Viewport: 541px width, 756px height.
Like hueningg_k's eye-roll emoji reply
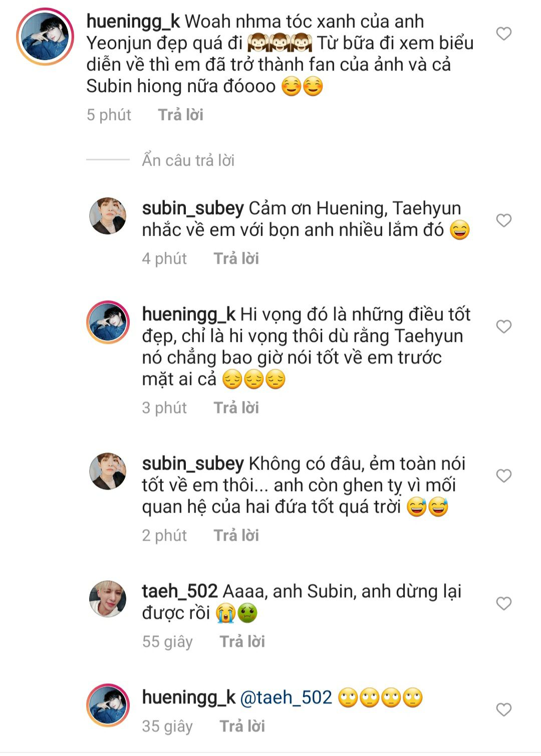pos(503,710)
